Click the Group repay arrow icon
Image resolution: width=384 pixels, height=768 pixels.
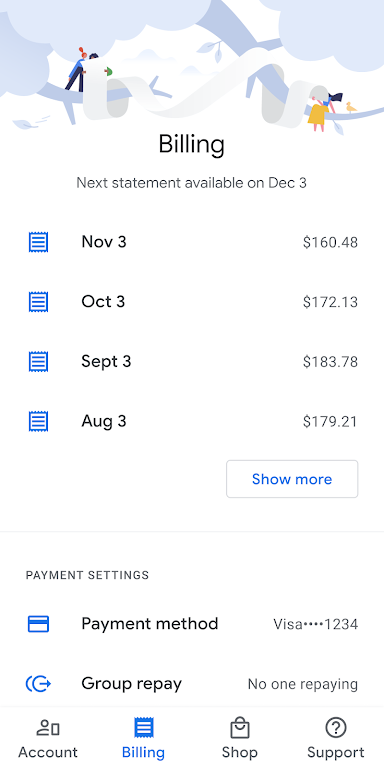click(x=38, y=683)
